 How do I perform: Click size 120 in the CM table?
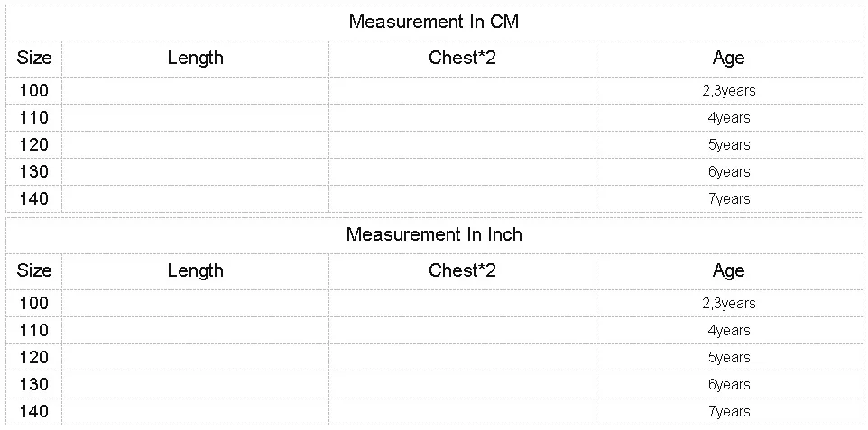click(33, 144)
